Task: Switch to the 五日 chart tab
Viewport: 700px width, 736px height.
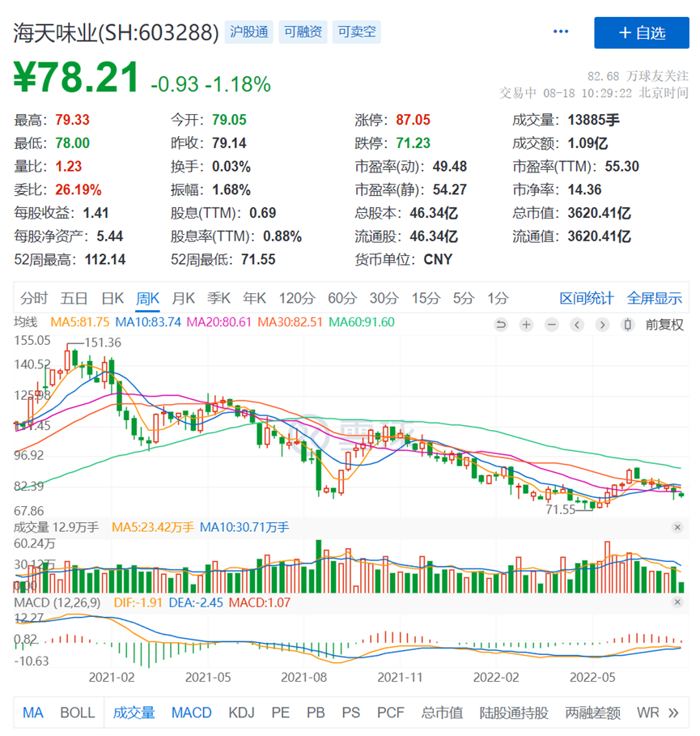Action: [x=74, y=298]
